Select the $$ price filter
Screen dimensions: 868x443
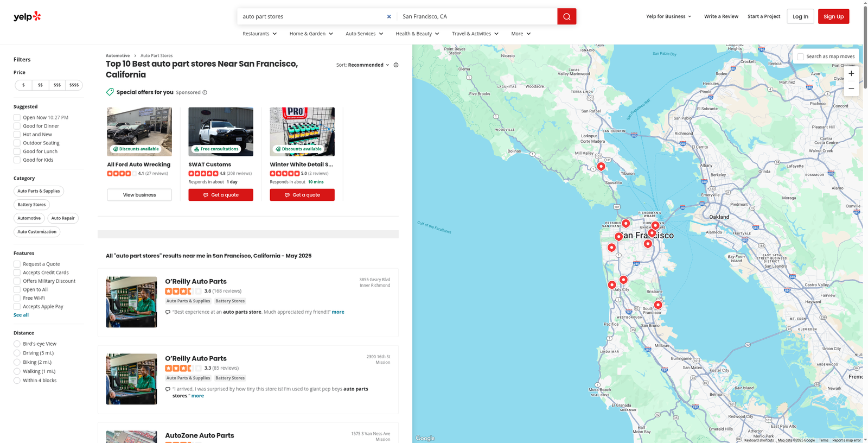[x=40, y=85]
